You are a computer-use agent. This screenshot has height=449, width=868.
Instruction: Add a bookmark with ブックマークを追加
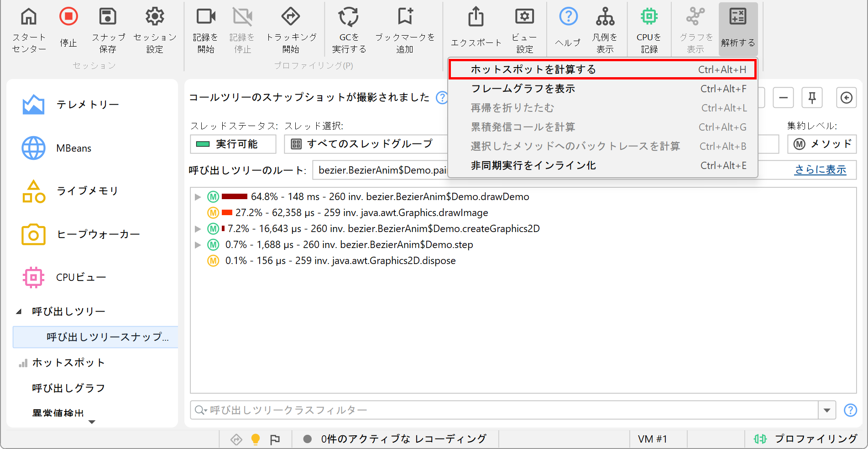point(405,17)
